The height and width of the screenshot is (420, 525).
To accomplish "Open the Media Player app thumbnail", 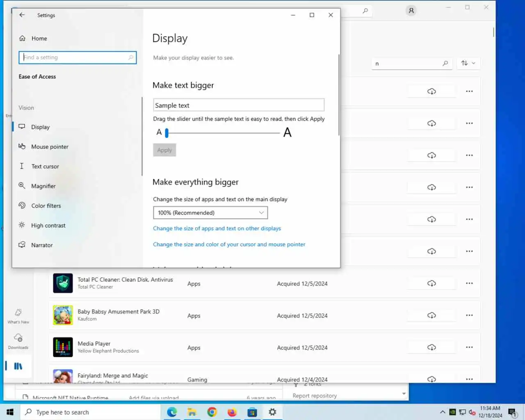I will 63,347.
